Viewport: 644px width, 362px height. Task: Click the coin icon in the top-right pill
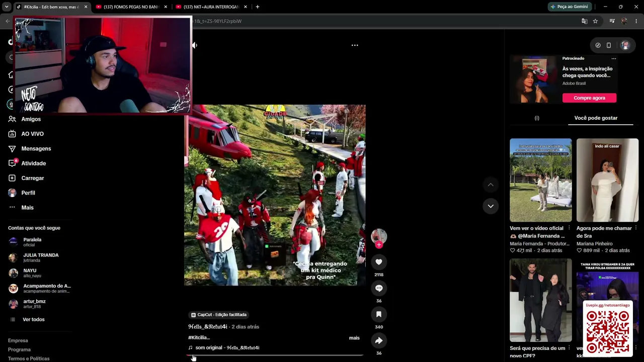tap(598, 45)
